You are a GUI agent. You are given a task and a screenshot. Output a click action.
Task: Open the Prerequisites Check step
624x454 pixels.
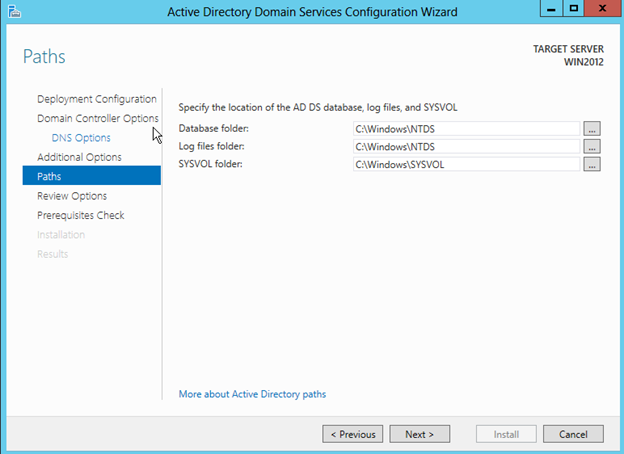[x=80, y=215]
